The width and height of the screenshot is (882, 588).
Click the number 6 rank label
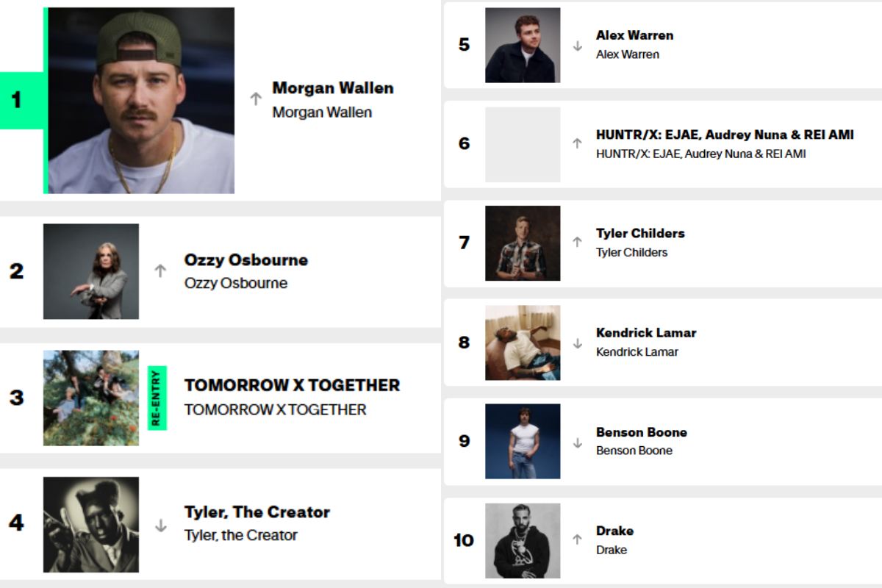coord(462,145)
